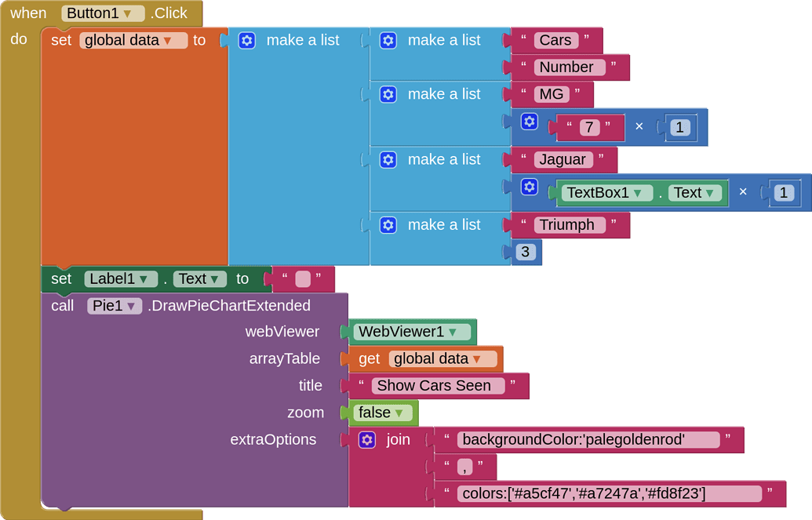
Task: Click the "Jaguar" text string field
Action: click(563, 159)
